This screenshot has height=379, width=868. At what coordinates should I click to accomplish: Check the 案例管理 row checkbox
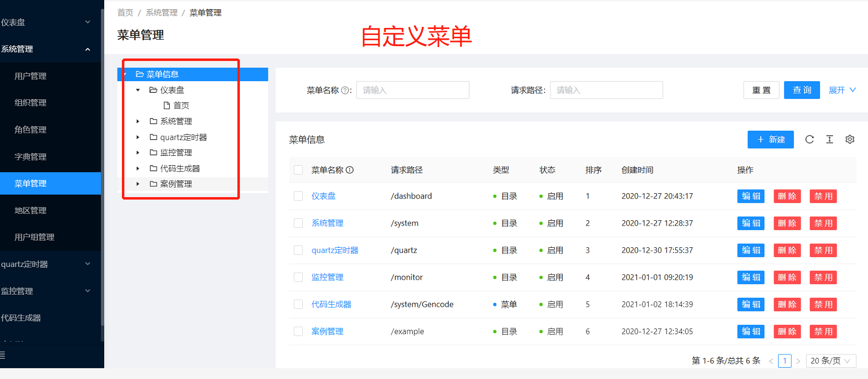point(298,331)
